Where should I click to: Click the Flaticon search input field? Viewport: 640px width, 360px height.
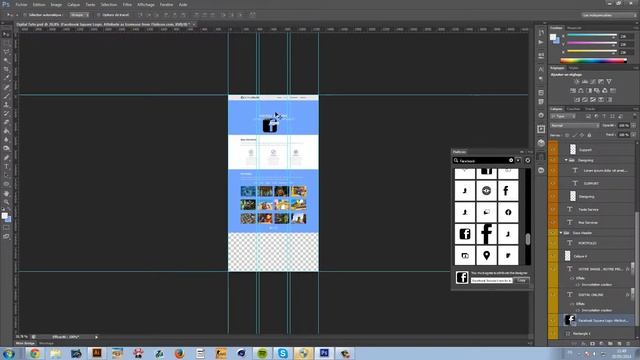[483, 160]
